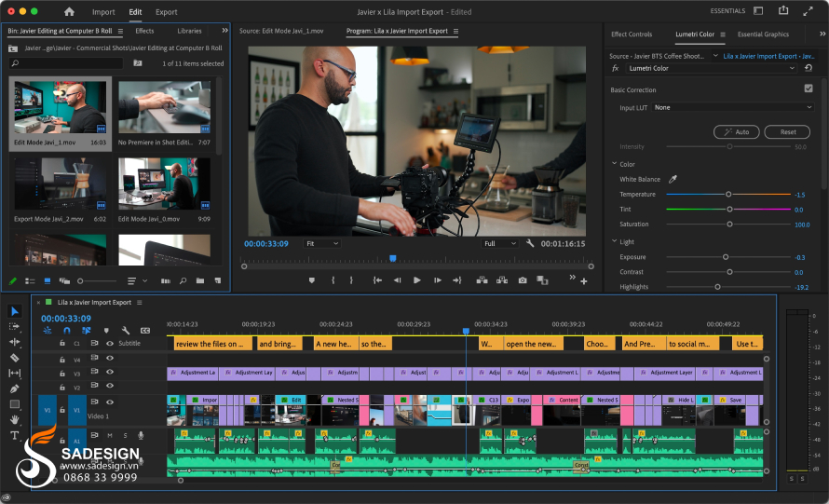The image size is (829, 504).
Task: Step back one frame
Action: [x=397, y=280]
